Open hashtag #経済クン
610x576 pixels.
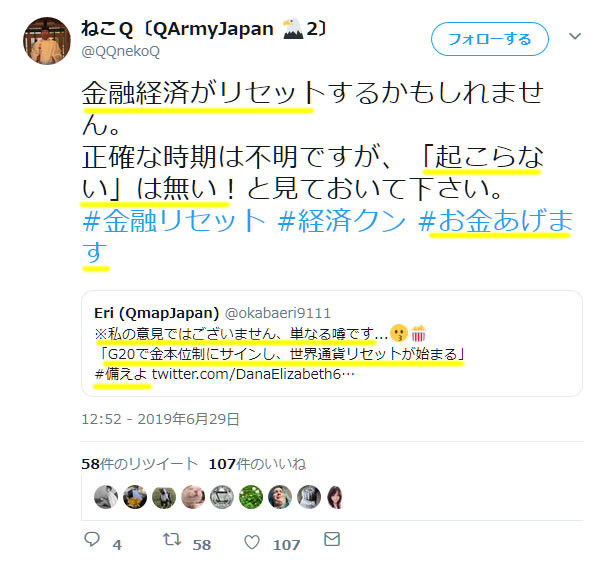coord(342,221)
